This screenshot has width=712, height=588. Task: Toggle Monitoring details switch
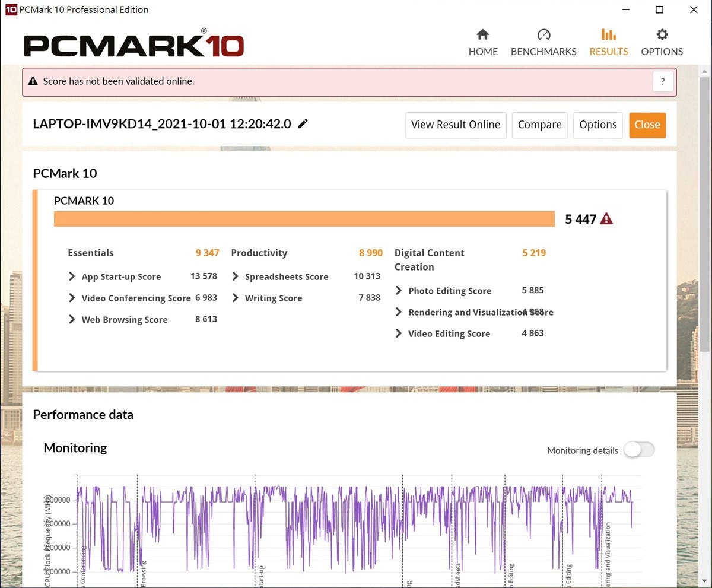(639, 450)
